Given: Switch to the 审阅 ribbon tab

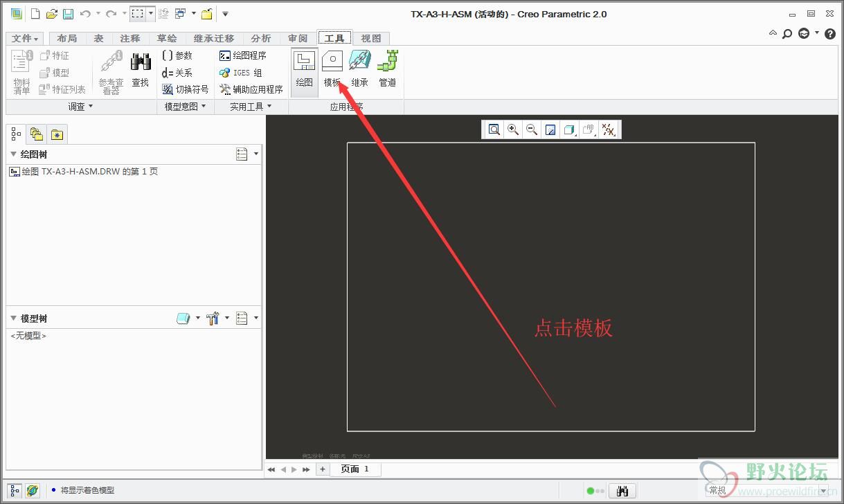Looking at the screenshot, I should (298, 39).
